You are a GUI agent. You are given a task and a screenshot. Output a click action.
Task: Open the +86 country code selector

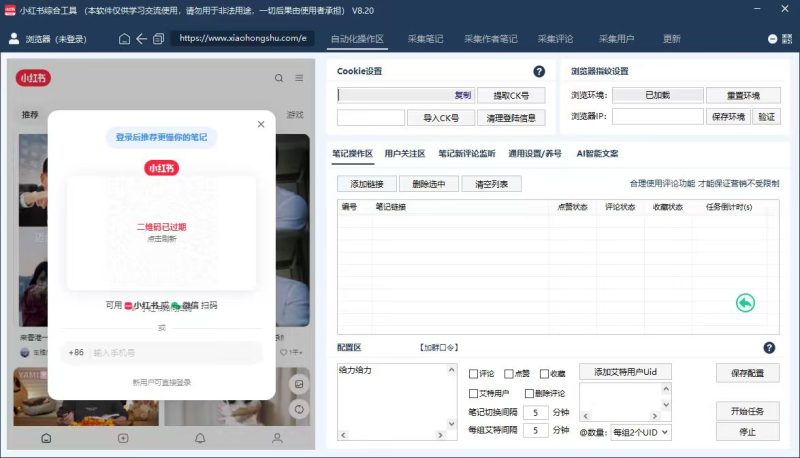pyautogui.click(x=76, y=352)
